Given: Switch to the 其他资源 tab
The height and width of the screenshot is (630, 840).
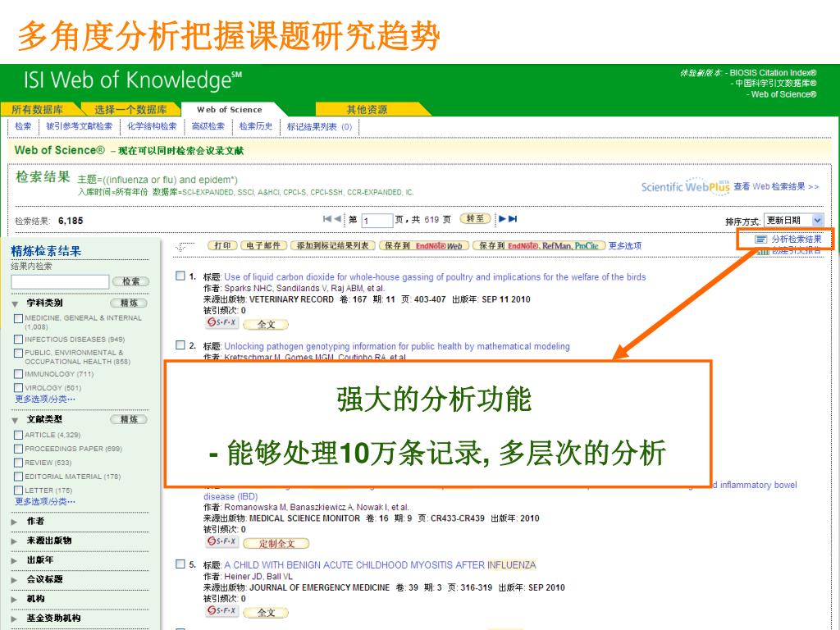Looking at the screenshot, I should (x=367, y=109).
